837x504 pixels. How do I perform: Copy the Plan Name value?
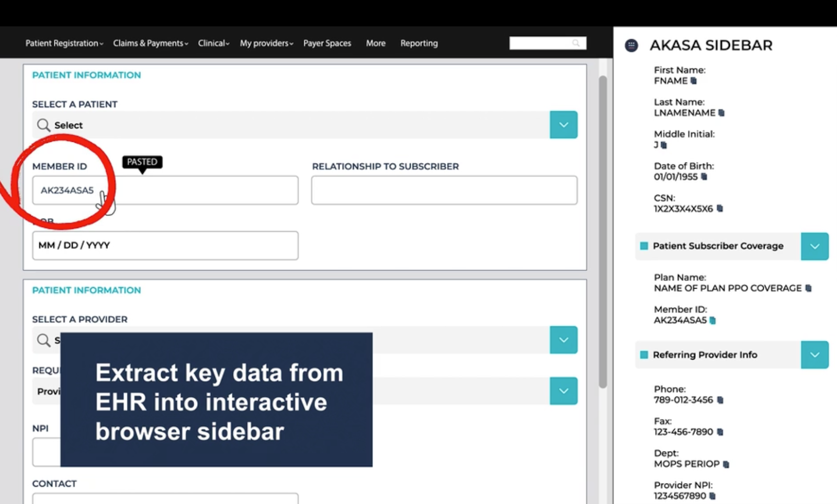coord(808,288)
